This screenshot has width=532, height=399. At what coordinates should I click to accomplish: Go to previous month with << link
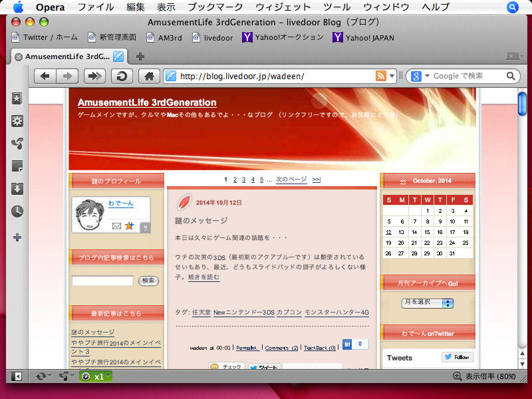coord(403,181)
